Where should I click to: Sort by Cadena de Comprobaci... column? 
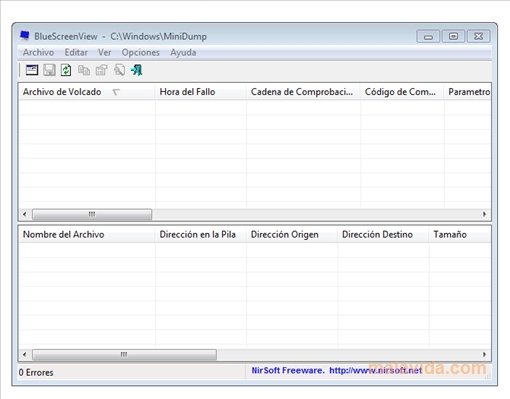tap(303, 92)
